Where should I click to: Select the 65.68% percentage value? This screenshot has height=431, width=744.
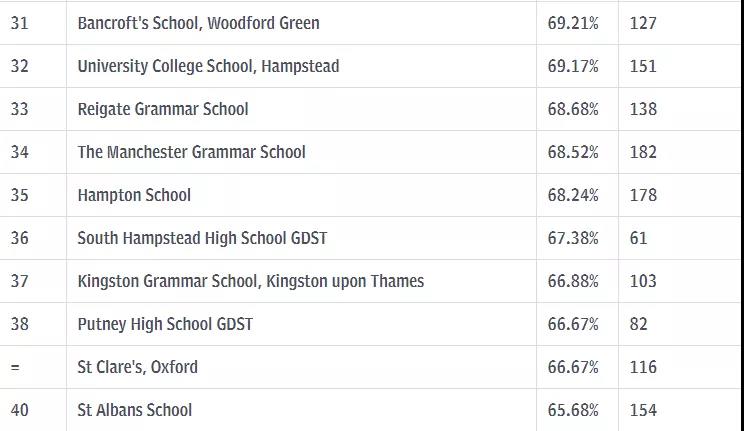(573, 410)
